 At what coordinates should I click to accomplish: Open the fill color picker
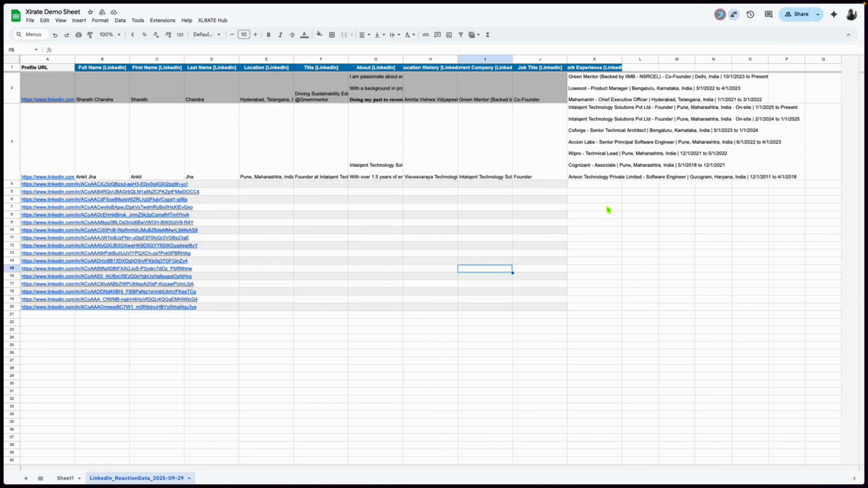(319, 35)
